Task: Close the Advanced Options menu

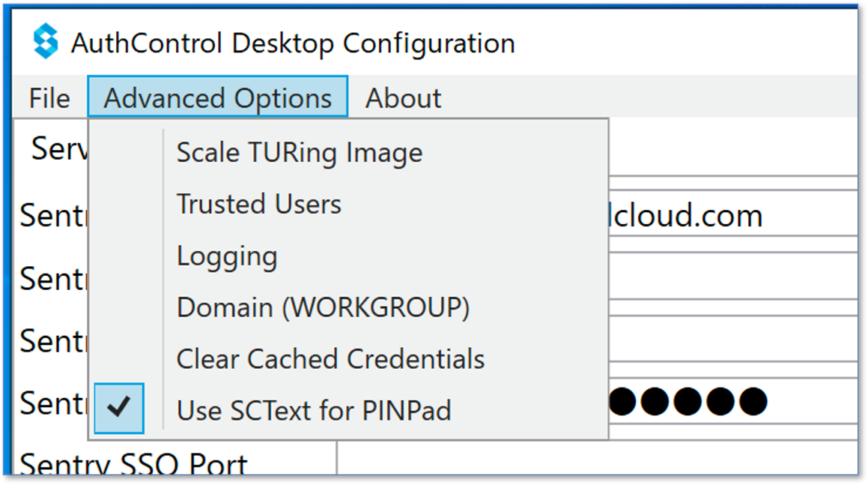Action: click(217, 97)
